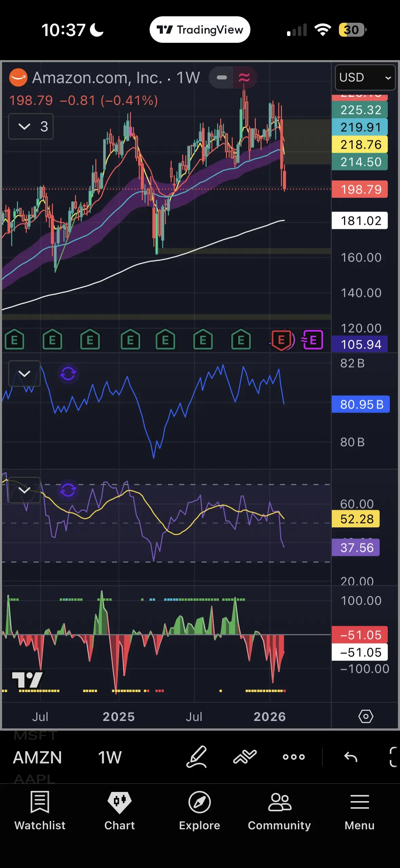Tap the first green earnings E marker
Image resolution: width=400 pixels, height=868 pixels.
[15, 340]
